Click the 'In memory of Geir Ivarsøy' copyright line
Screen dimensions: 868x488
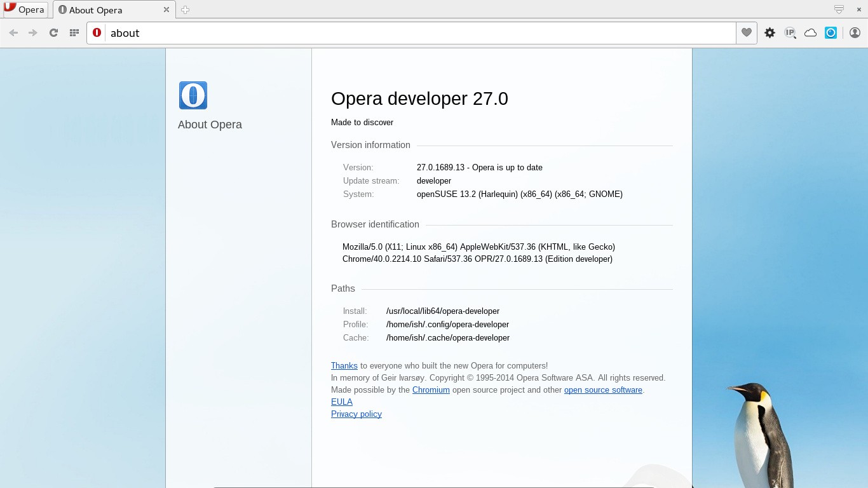click(x=498, y=377)
